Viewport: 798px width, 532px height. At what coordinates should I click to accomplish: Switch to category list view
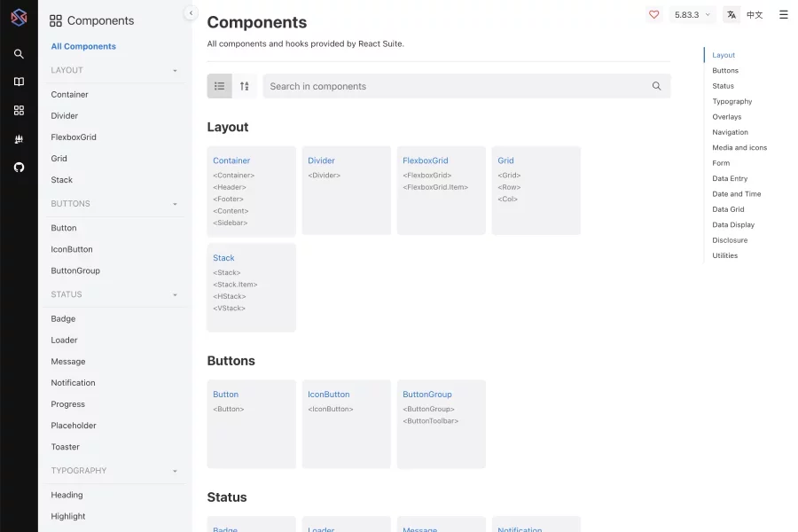(x=220, y=86)
